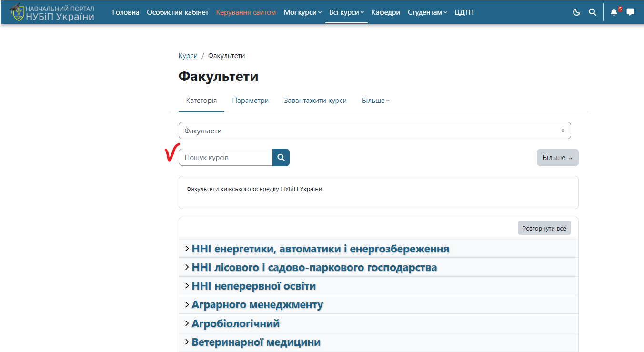Go to Керування сайтом
The height and width of the screenshot is (352, 644).
click(x=246, y=12)
